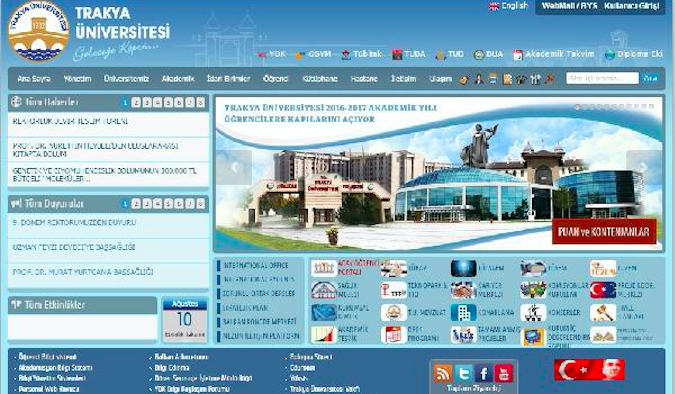The width and height of the screenshot is (675, 394).
Task: Click the Puan ve Kontenjanlar red button
Action: (x=604, y=231)
